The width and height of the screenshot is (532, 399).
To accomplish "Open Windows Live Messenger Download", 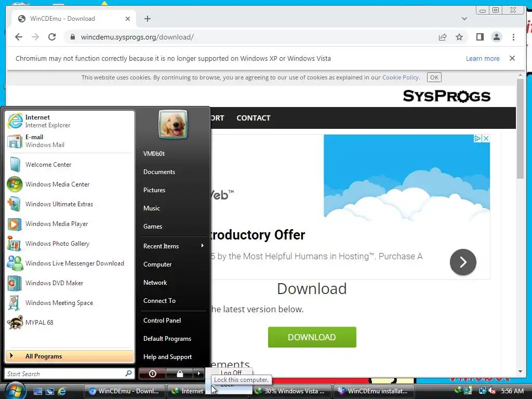I will click(70, 263).
